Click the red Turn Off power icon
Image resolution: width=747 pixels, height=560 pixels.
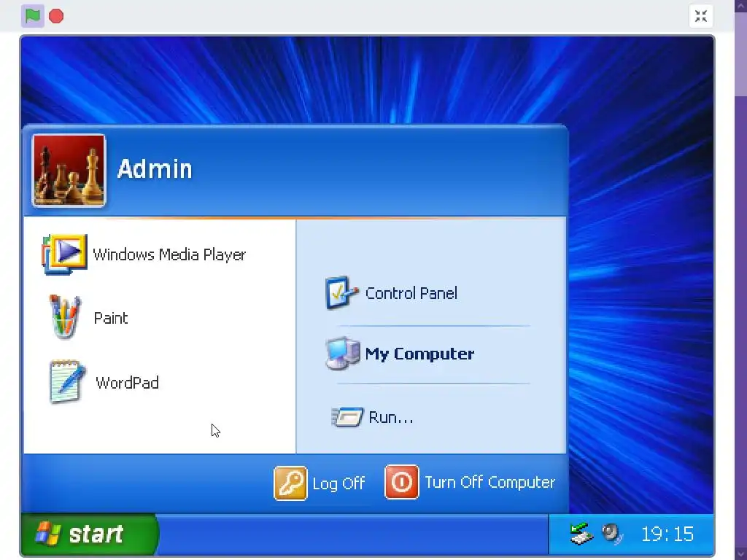click(x=402, y=482)
